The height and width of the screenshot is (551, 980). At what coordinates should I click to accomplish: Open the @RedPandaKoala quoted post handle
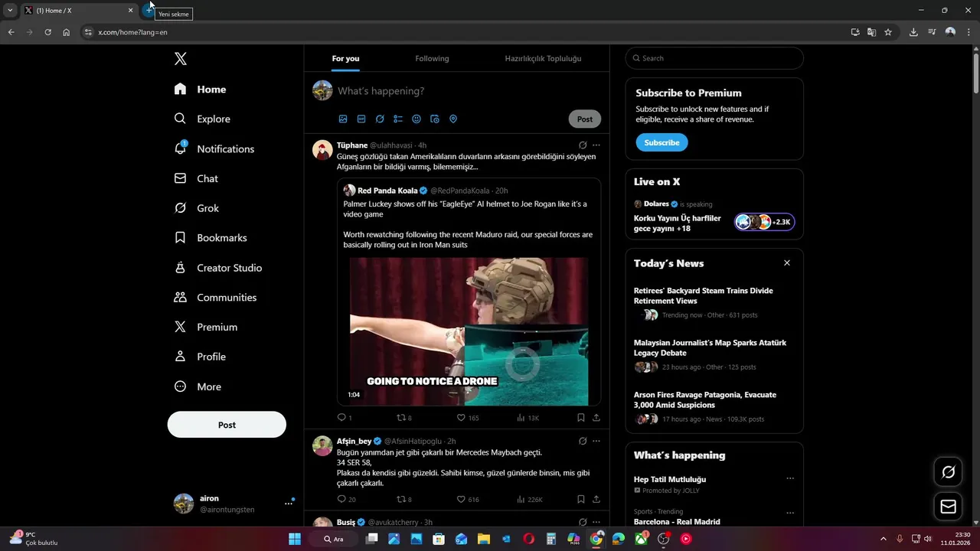coord(459,191)
